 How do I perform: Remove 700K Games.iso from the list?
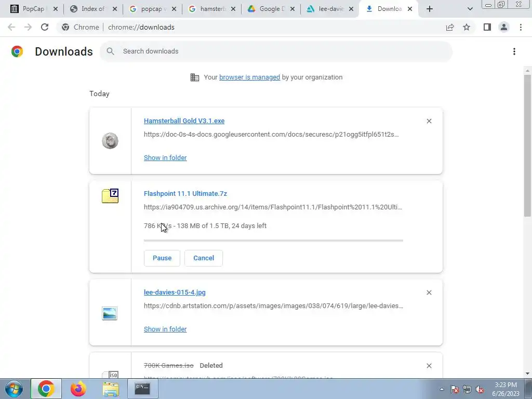point(429,366)
